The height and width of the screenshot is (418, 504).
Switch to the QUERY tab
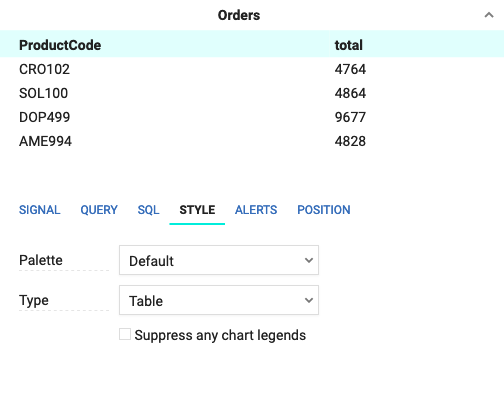(x=99, y=210)
